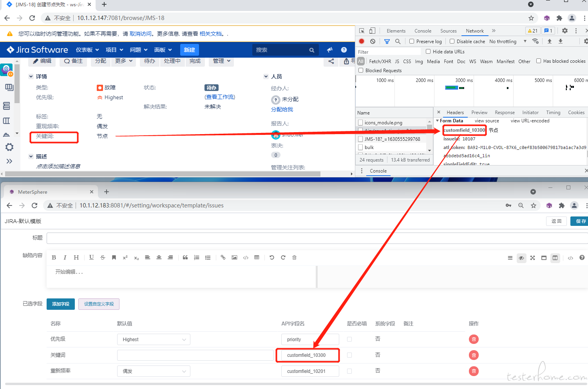Click 分配给我 link in Jira
This screenshot has width=588, height=389.
pos(282,109)
